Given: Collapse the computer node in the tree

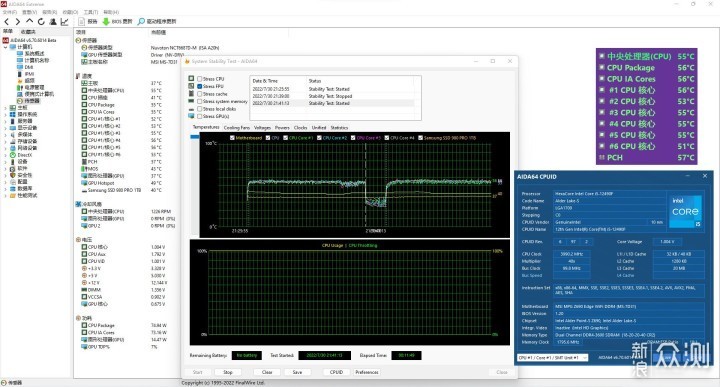Looking at the screenshot, I should [6, 47].
